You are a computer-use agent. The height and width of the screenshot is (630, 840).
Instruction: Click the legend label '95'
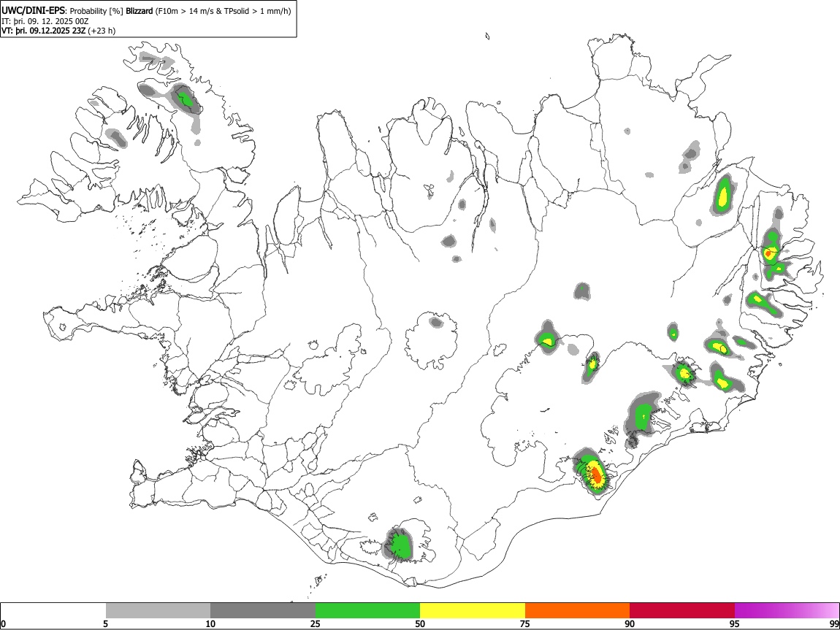click(735, 623)
